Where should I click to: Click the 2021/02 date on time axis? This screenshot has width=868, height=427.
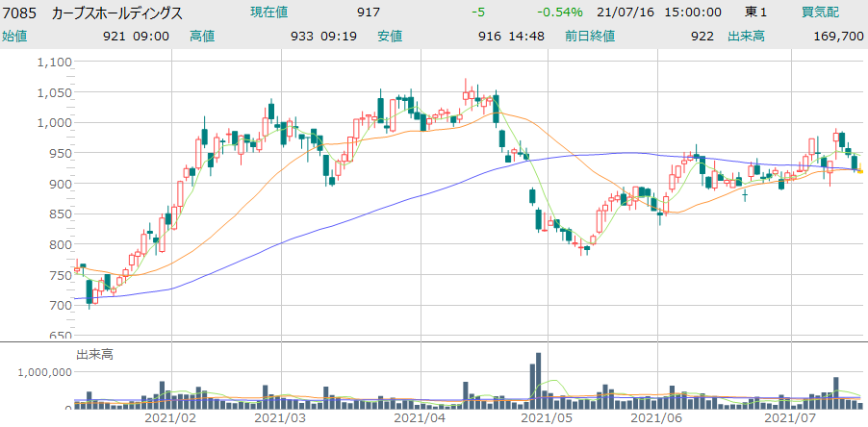tap(170, 418)
